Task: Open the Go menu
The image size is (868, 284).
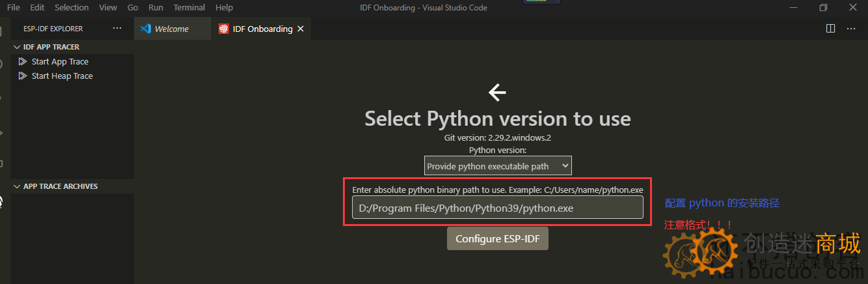Action: pyautogui.click(x=133, y=7)
